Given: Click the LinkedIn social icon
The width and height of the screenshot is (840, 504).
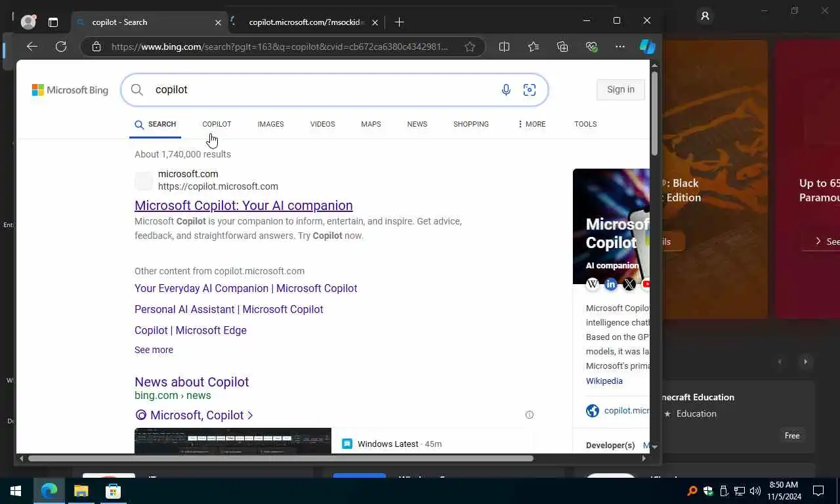Looking at the screenshot, I should coord(611,284).
